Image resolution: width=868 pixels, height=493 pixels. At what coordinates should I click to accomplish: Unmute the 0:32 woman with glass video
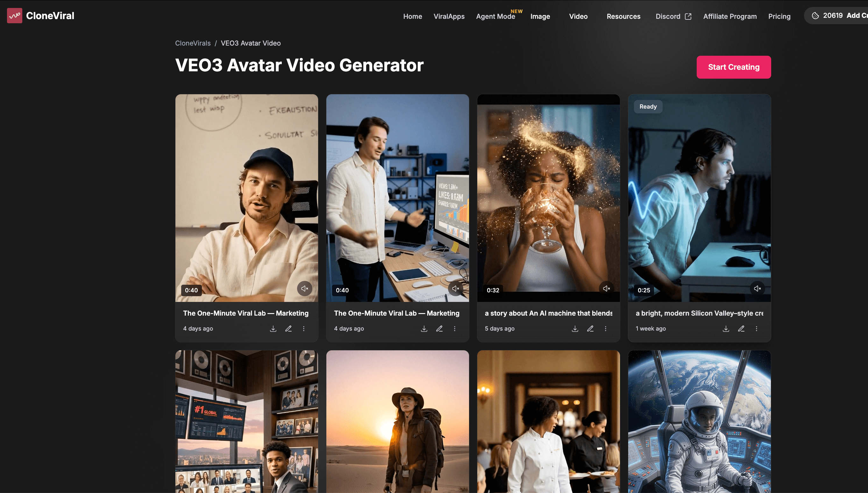607,289
